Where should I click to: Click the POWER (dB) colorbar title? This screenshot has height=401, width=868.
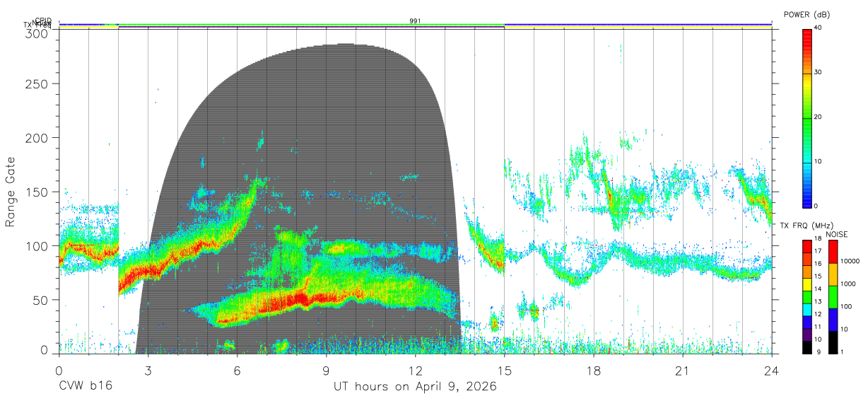coord(808,14)
